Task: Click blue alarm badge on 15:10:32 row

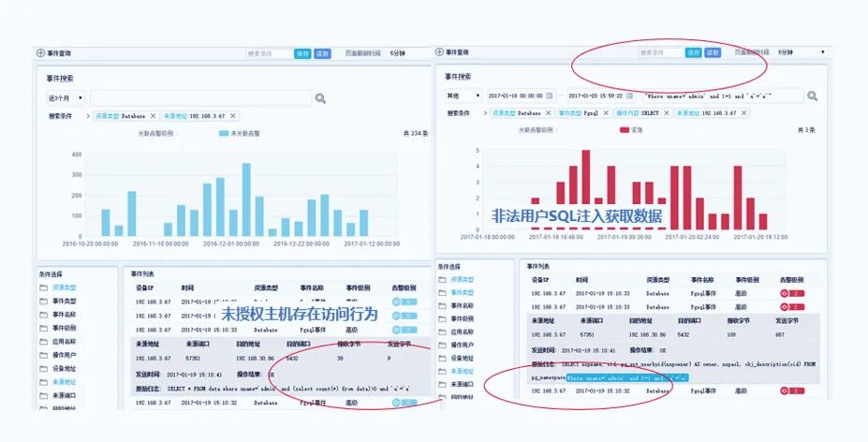Action: click(405, 403)
